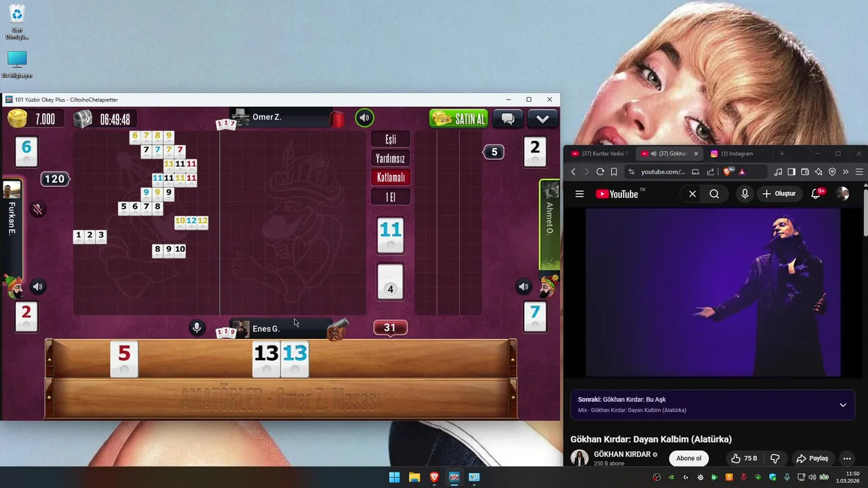Mute Furkan E. player speaker icon
868x488 pixels.
pos(38,287)
